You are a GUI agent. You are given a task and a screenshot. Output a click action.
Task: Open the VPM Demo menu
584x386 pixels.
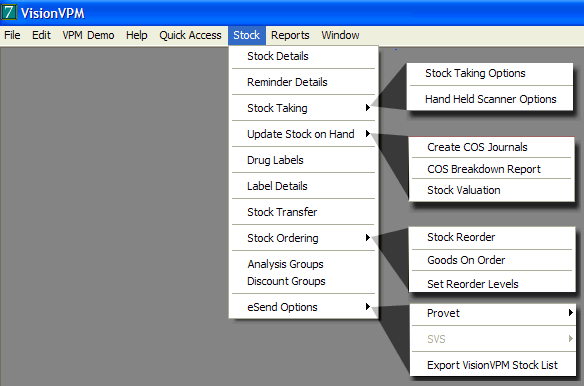click(x=88, y=35)
